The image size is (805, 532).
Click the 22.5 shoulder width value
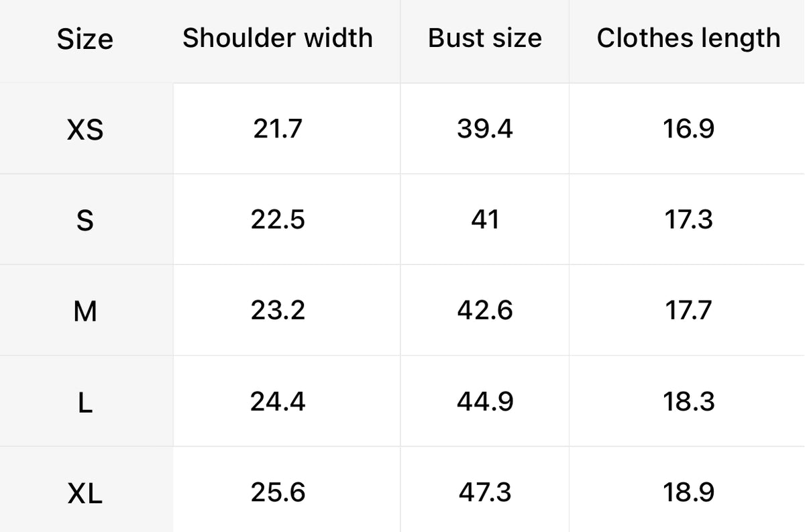pos(278,219)
